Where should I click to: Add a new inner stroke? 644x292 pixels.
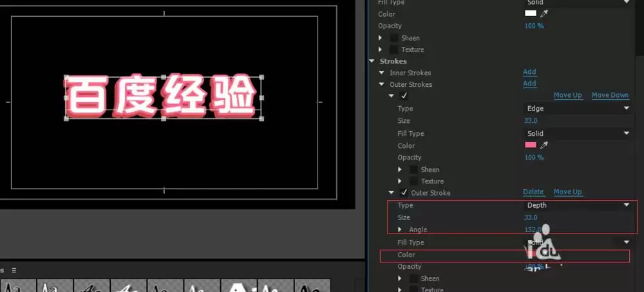(529, 72)
